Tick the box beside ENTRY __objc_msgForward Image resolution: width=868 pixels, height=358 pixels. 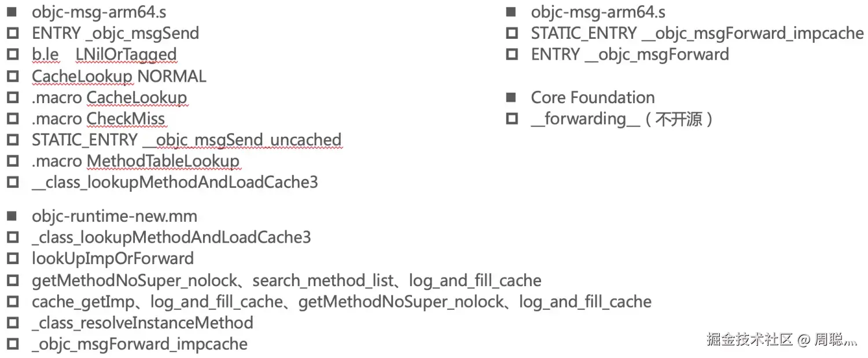512,54
